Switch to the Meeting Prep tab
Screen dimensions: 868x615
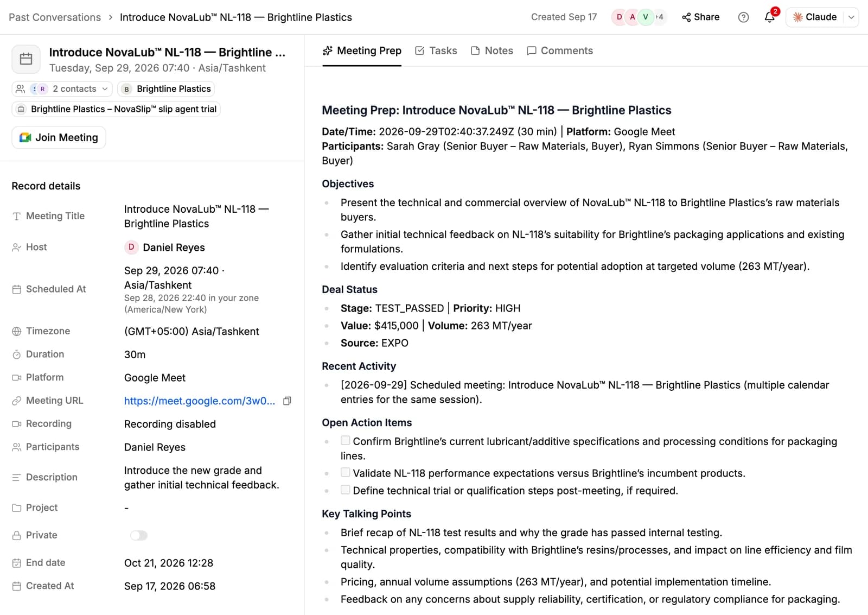(362, 50)
